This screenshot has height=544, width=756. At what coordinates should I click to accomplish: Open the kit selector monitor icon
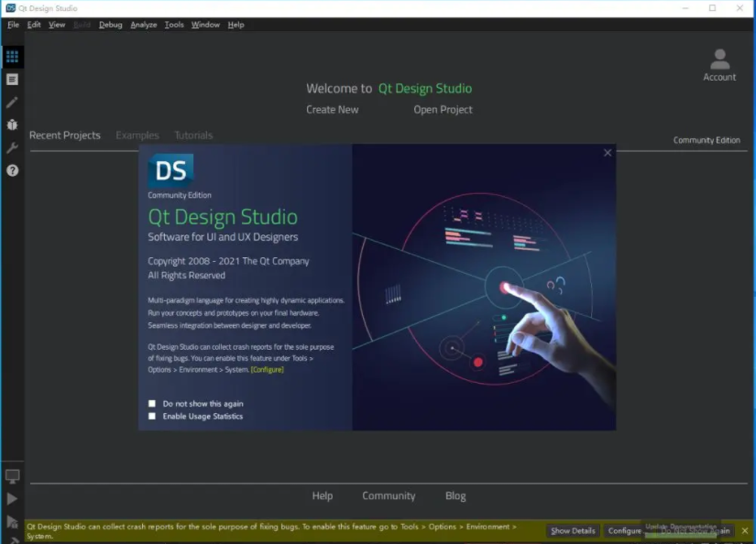12,476
